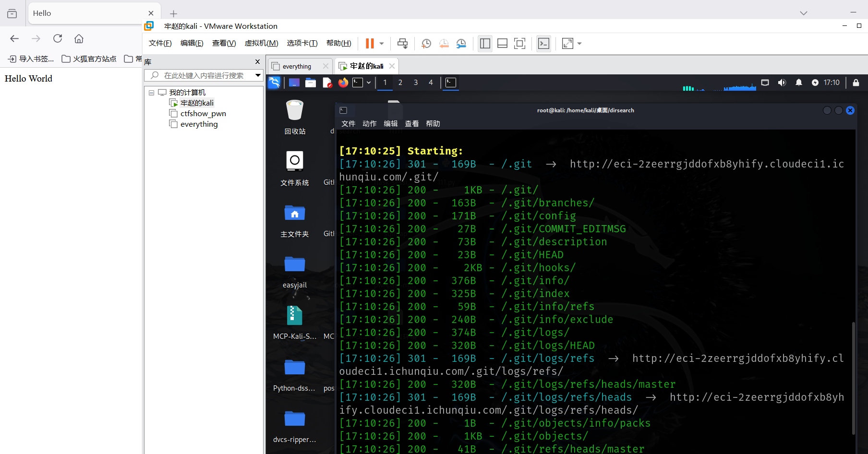Image resolution: width=868 pixels, height=454 pixels.
Task: Open the dvcs-ripper... desktop folder
Action: 295,426
